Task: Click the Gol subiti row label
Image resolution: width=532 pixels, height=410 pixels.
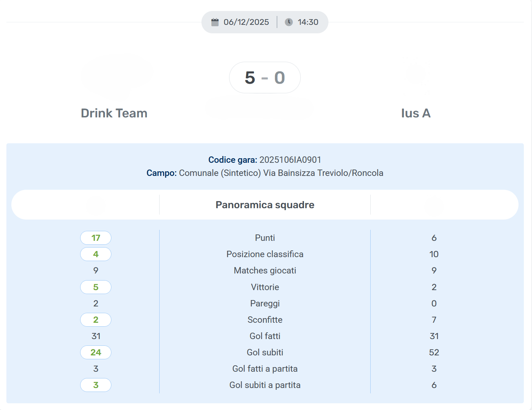Action: tap(265, 353)
